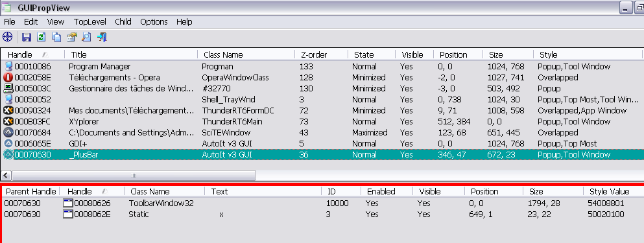Screen dimensions: 644x243
Task: Sort by Style column header
Action: 588,54
